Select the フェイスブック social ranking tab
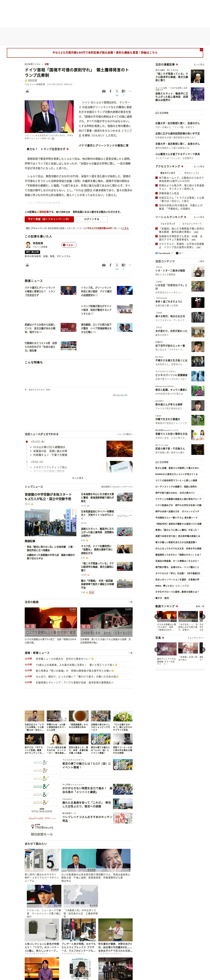This screenshot has height=980, width=210. [168, 224]
